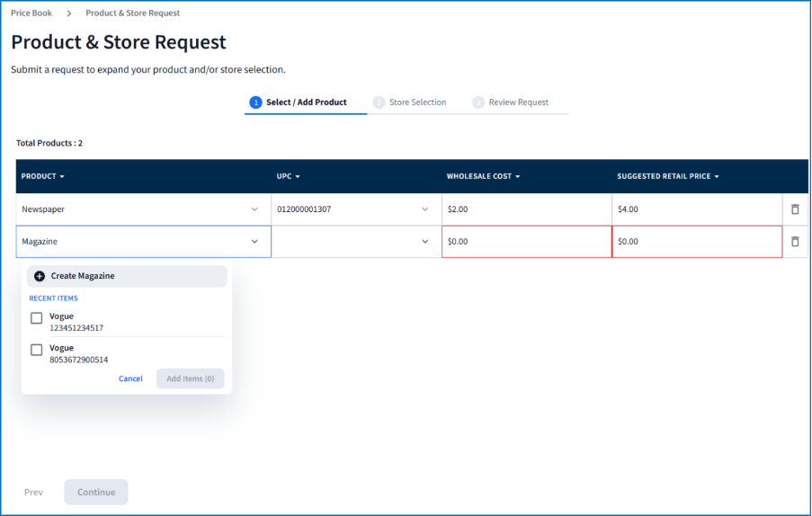812x516 pixels.
Task: Check the Vogue 8053672900514 checkbox
Action: coord(37,350)
